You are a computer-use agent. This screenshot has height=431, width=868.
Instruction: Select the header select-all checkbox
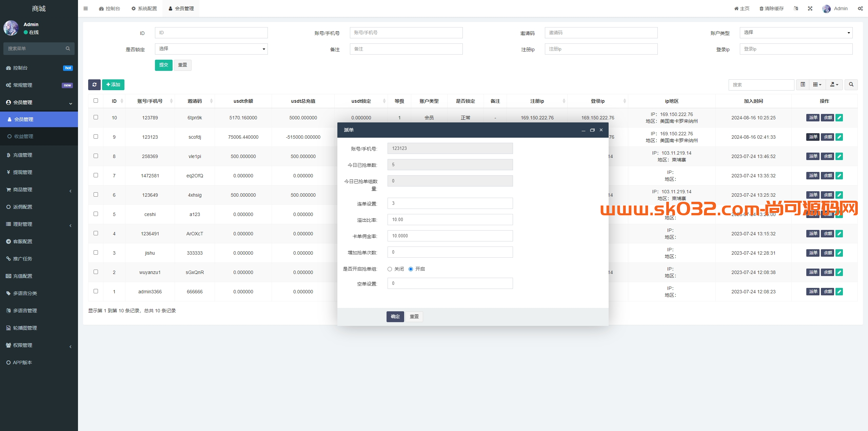click(x=96, y=101)
